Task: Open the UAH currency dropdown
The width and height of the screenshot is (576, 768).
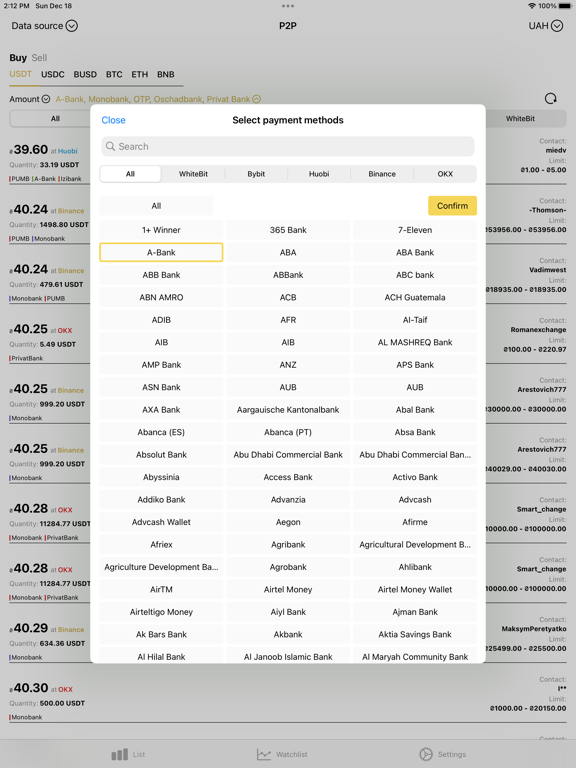Action: 545,25
